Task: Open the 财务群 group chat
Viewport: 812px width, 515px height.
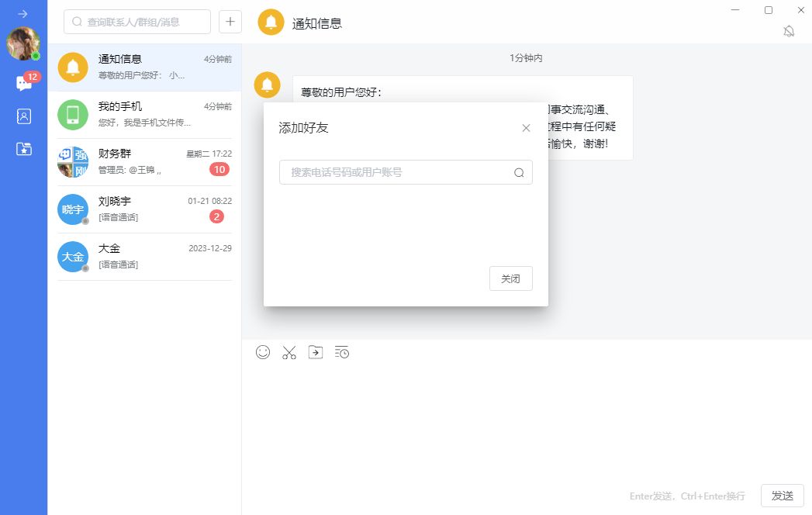Action: pyautogui.click(x=144, y=162)
